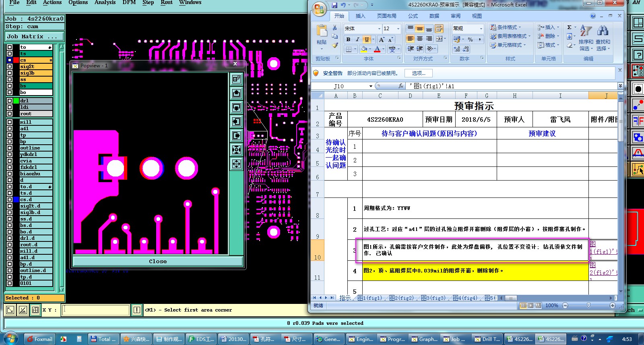The width and height of the screenshot is (644, 345).
Task: Click the 2(fig2) hyperlink in column J
Action: coord(603,272)
